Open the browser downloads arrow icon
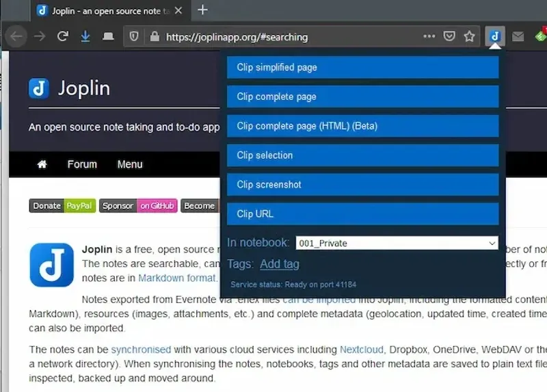The image size is (547, 392). coord(85,36)
